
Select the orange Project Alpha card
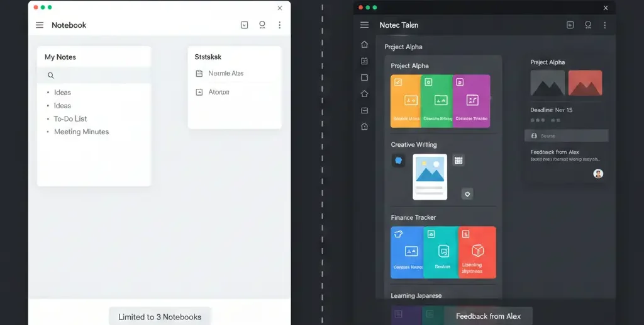[x=406, y=101]
